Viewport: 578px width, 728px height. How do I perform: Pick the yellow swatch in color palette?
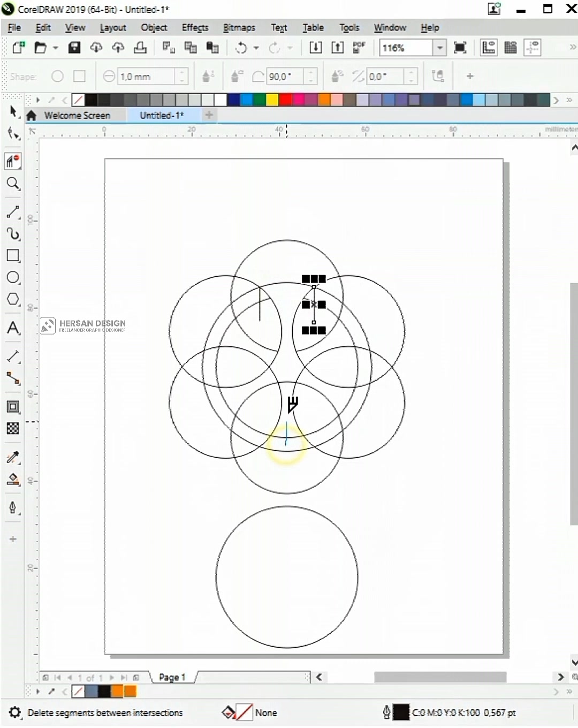[x=272, y=100]
